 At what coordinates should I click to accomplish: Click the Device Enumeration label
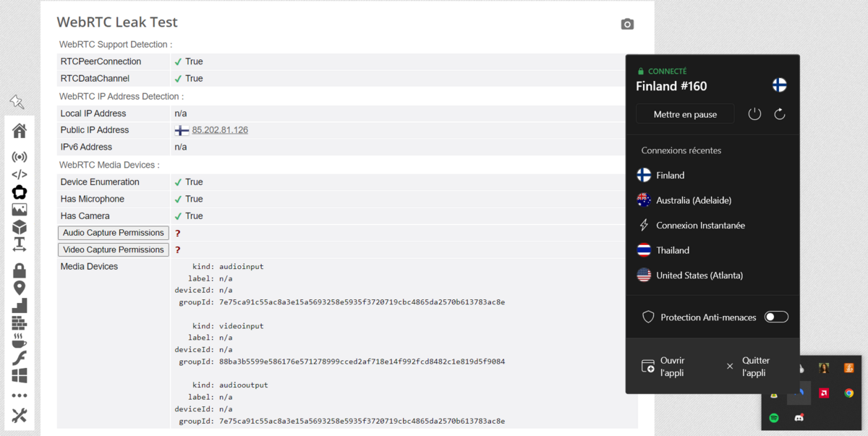[x=100, y=182]
